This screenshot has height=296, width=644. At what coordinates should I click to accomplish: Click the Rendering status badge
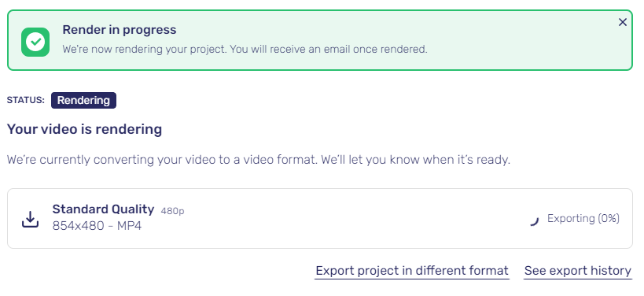pos(84,100)
